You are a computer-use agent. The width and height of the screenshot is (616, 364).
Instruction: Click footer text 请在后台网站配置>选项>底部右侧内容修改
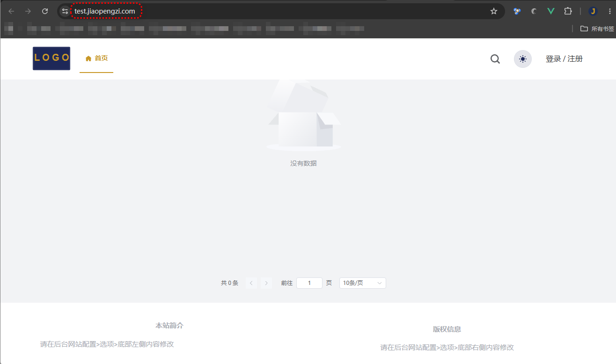click(447, 348)
